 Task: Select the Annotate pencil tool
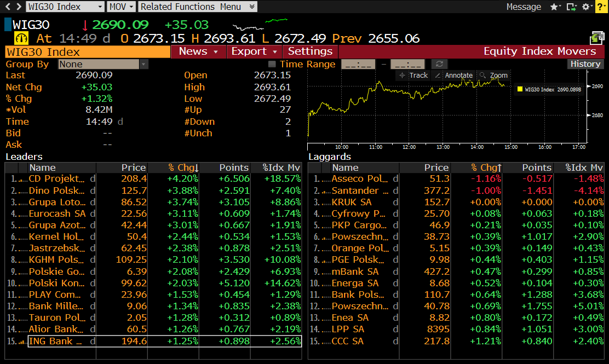[453, 76]
